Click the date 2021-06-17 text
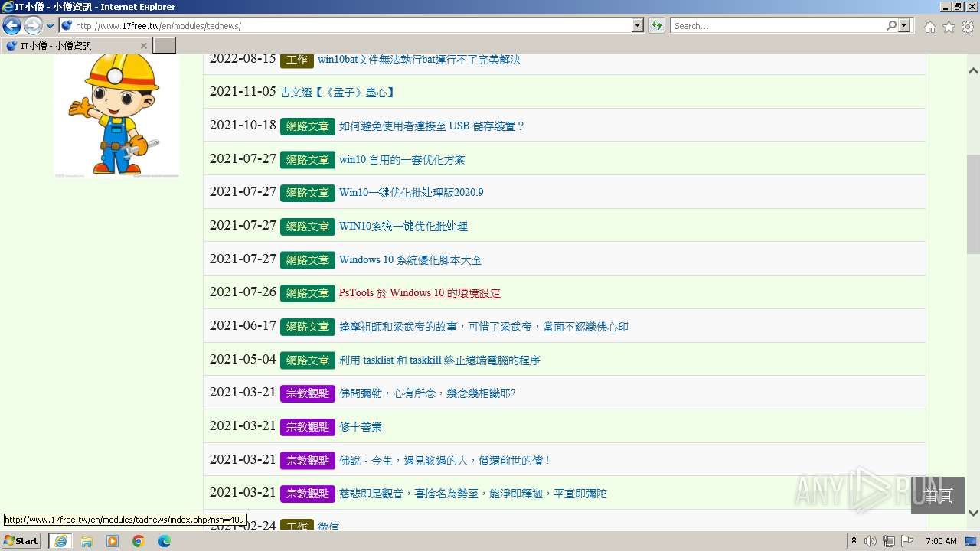Screen dimensions: 980x551 [x=243, y=325]
